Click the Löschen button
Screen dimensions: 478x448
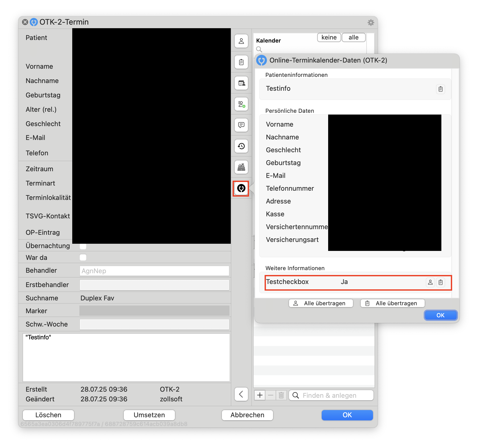point(48,415)
